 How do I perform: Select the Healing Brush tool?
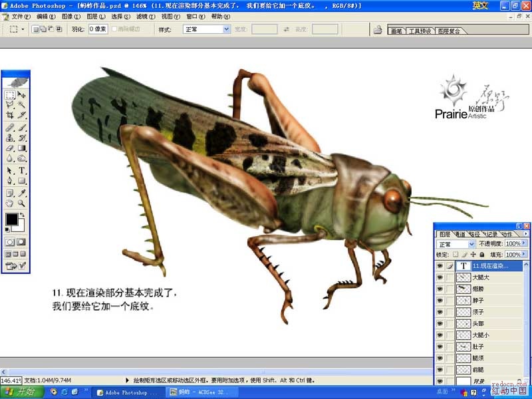(x=10, y=128)
